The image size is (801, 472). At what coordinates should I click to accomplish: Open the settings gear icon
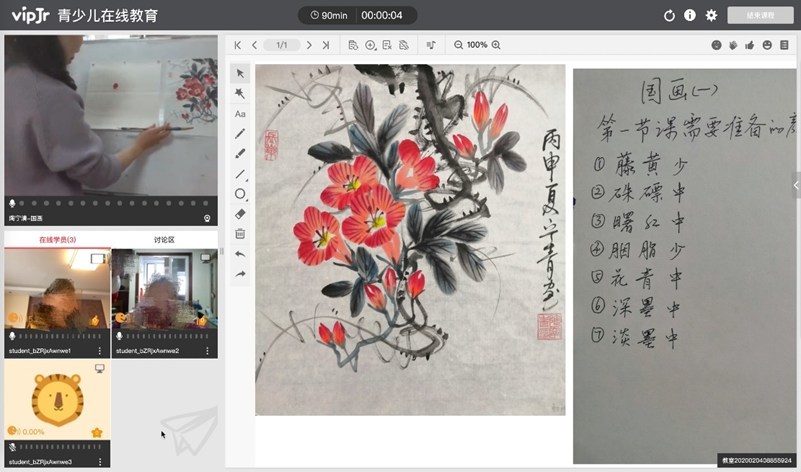click(x=712, y=15)
